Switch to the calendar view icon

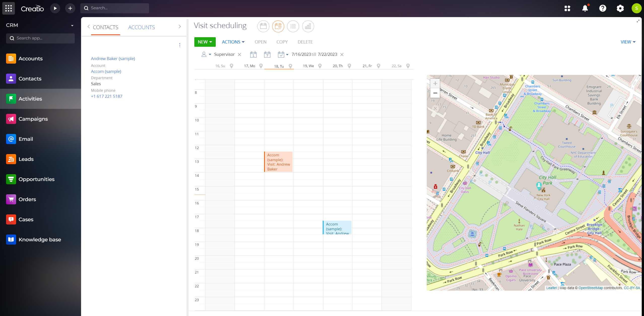pyautogui.click(x=263, y=26)
